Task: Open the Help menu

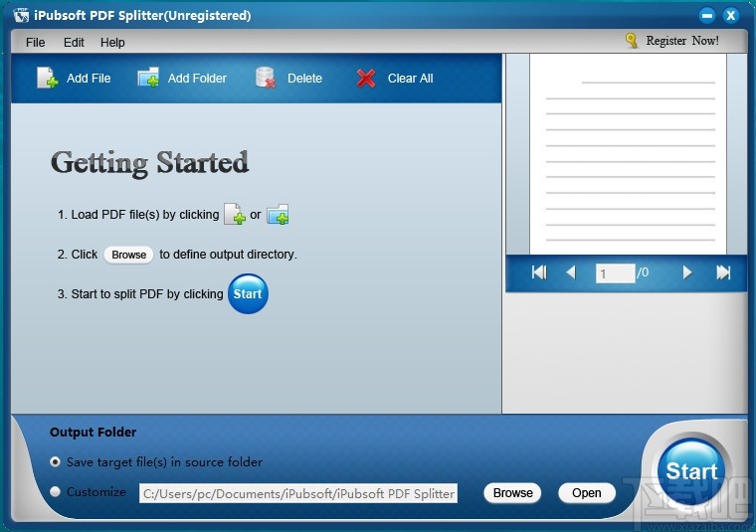Action: pos(112,43)
